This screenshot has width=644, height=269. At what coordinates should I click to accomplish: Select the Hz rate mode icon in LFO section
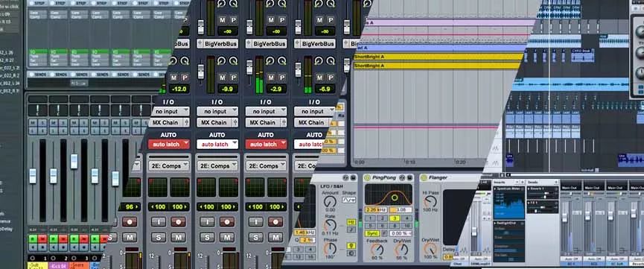coord(351,222)
